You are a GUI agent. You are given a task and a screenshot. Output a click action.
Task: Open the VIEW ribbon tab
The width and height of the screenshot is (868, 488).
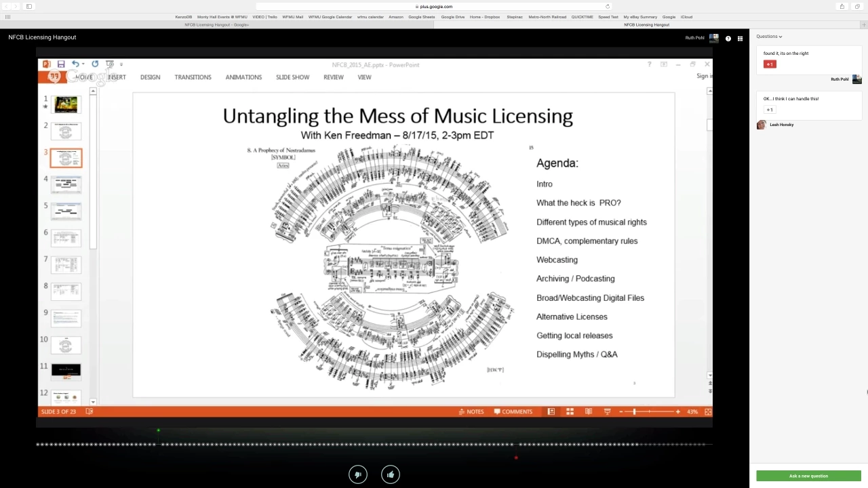click(364, 77)
